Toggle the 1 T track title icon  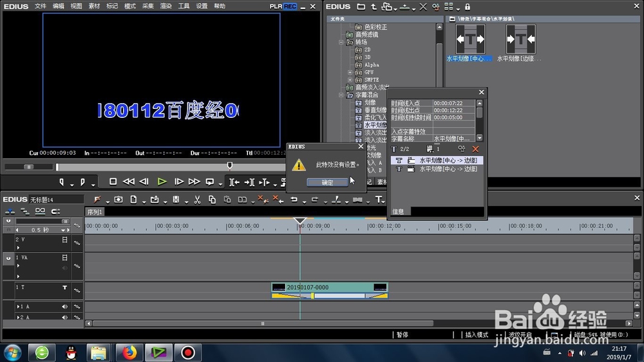64,288
